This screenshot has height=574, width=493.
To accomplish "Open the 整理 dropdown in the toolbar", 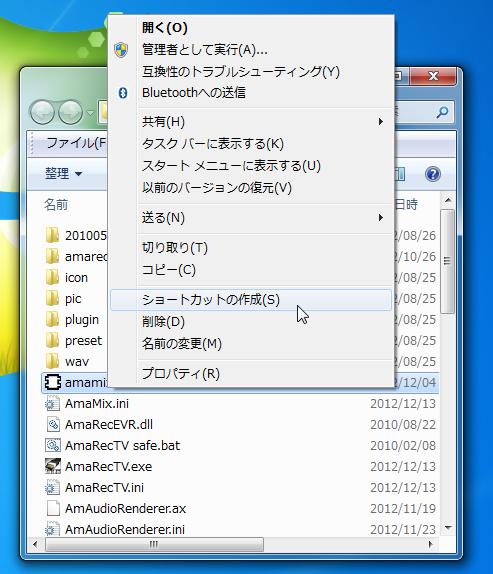I will pyautogui.click(x=63, y=173).
